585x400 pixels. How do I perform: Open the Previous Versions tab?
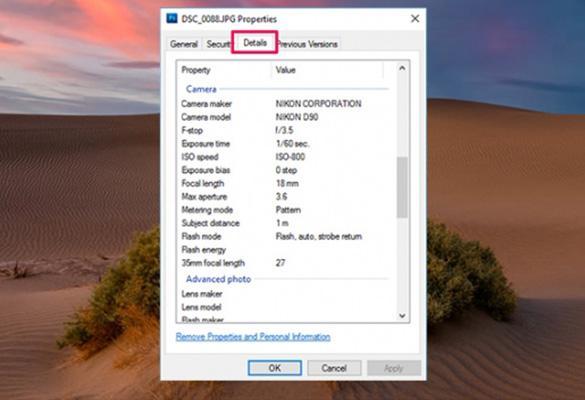coord(308,44)
